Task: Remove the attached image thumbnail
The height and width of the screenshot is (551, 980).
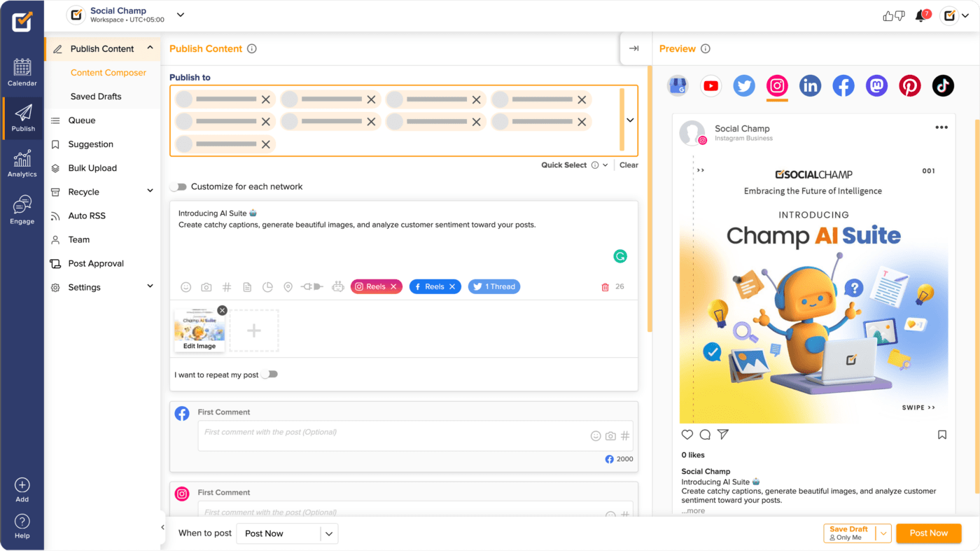Action: pyautogui.click(x=222, y=310)
